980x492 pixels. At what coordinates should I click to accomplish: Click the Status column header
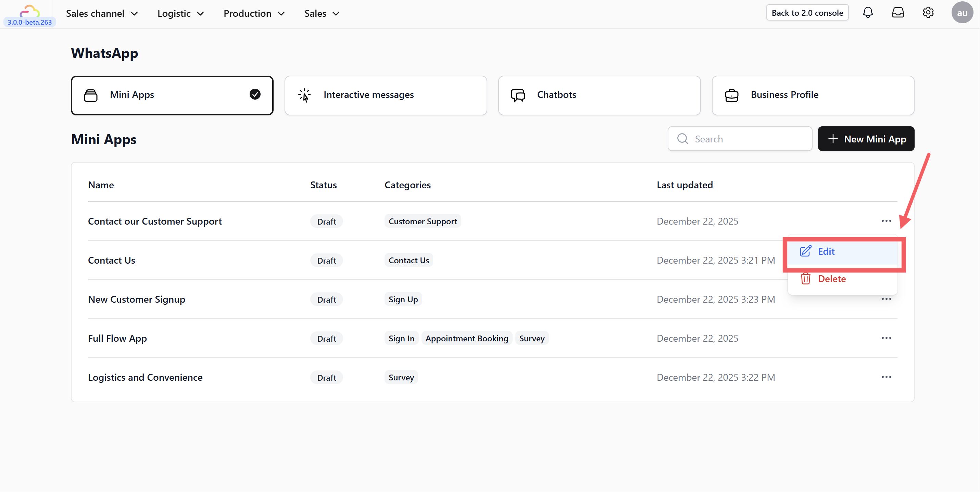(323, 185)
